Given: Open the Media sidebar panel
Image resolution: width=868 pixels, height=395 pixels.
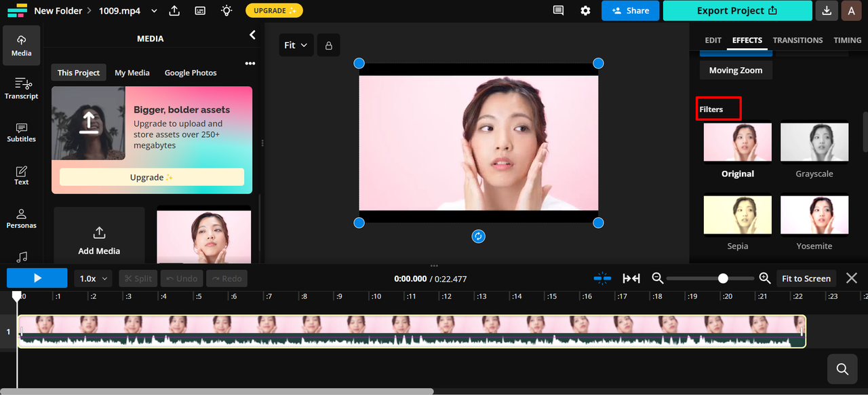Looking at the screenshot, I should tap(21, 45).
